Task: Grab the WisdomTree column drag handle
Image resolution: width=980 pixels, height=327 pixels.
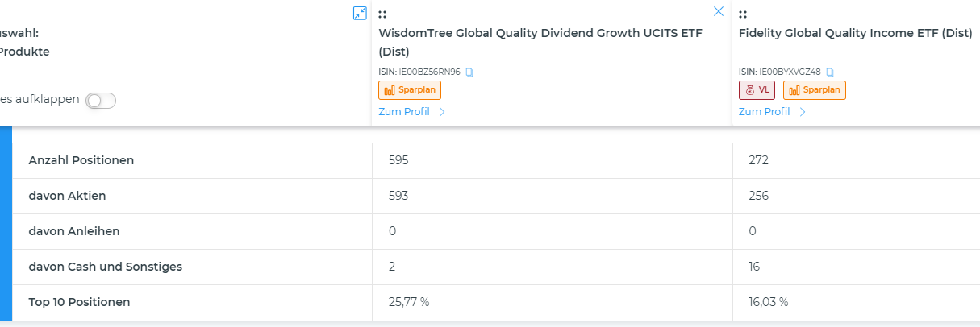Action: coord(382,14)
